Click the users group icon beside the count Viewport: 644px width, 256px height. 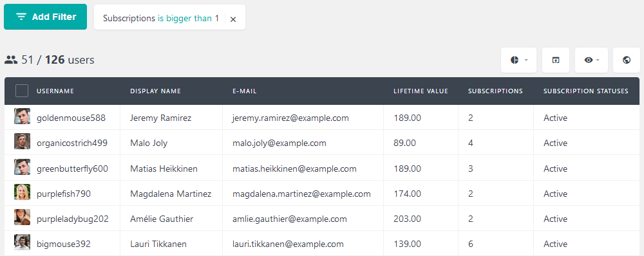pyautogui.click(x=11, y=60)
